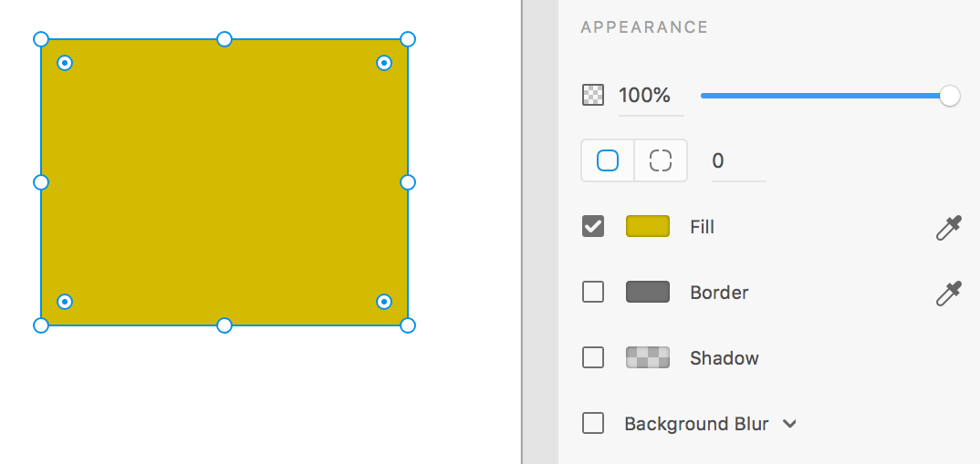Click the corner radius value field
The width and height of the screenshot is (980, 464).
(x=738, y=162)
